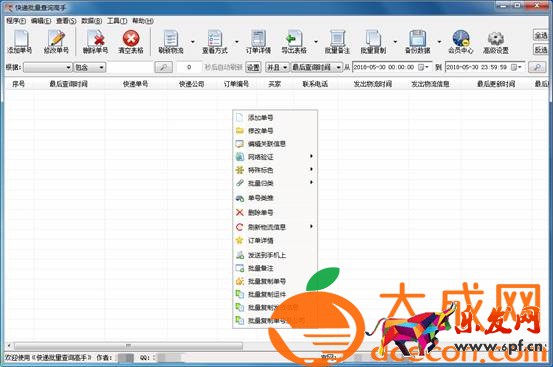Open the 编辑(E) menu
This screenshot has width=553, height=367.
pyautogui.click(x=41, y=21)
